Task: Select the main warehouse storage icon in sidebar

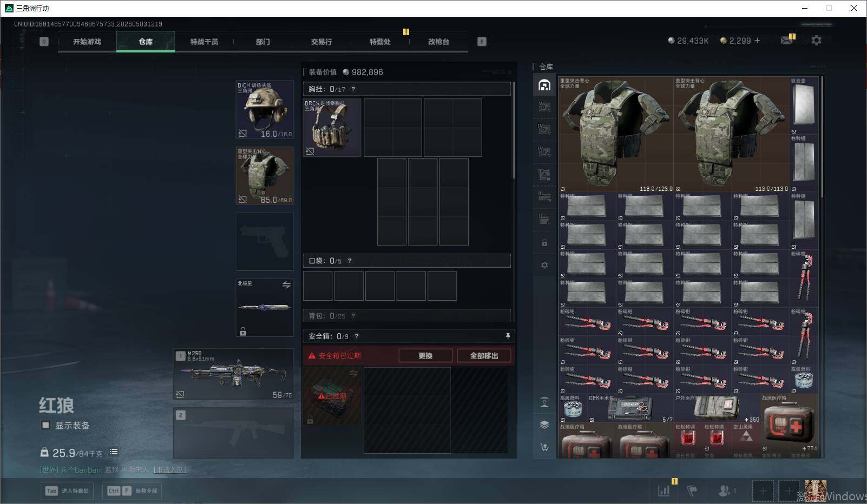Action: click(544, 85)
